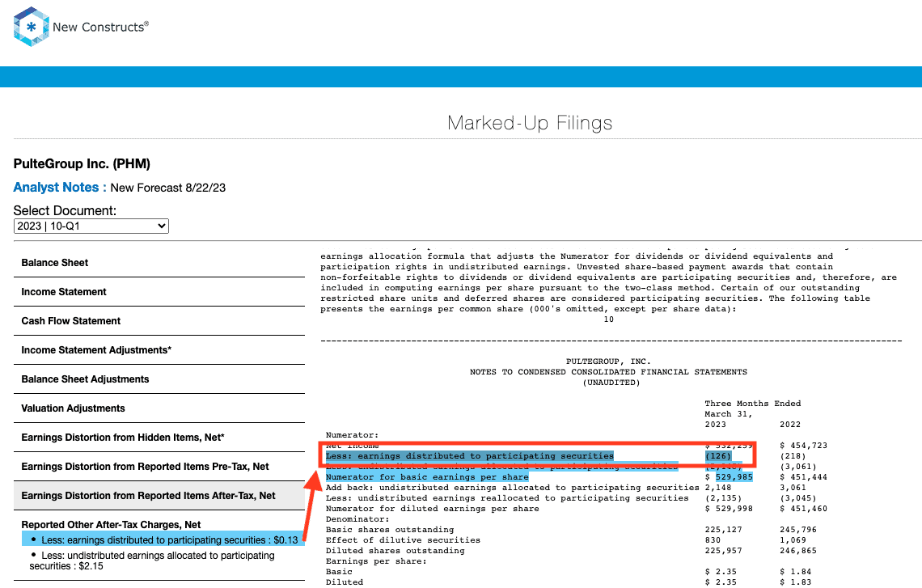The height and width of the screenshot is (588, 922).
Task: Click the Analyst Notes link
Action: [60, 188]
